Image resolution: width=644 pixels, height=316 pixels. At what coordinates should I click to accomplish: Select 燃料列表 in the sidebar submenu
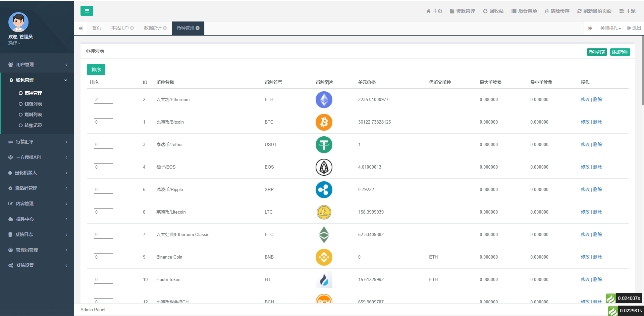[33, 115]
